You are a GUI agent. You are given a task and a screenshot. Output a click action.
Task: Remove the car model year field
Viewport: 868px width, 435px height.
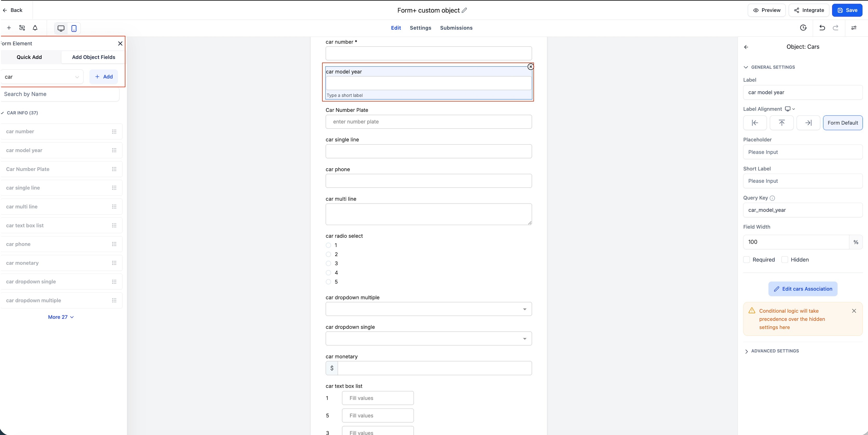point(530,67)
